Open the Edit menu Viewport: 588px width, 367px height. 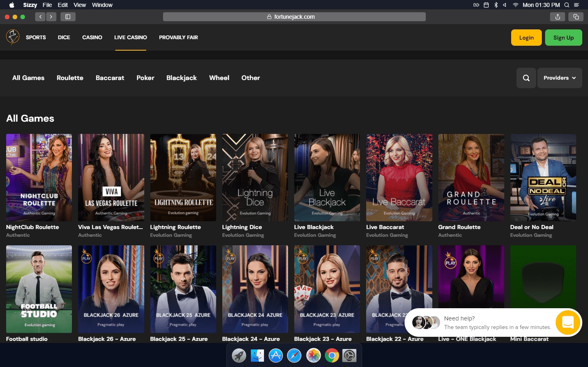click(63, 5)
